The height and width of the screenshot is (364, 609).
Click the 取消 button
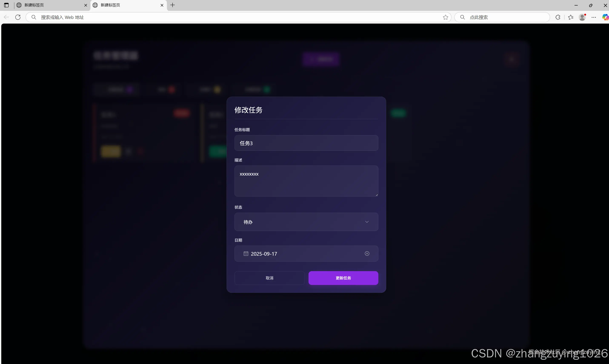(269, 278)
